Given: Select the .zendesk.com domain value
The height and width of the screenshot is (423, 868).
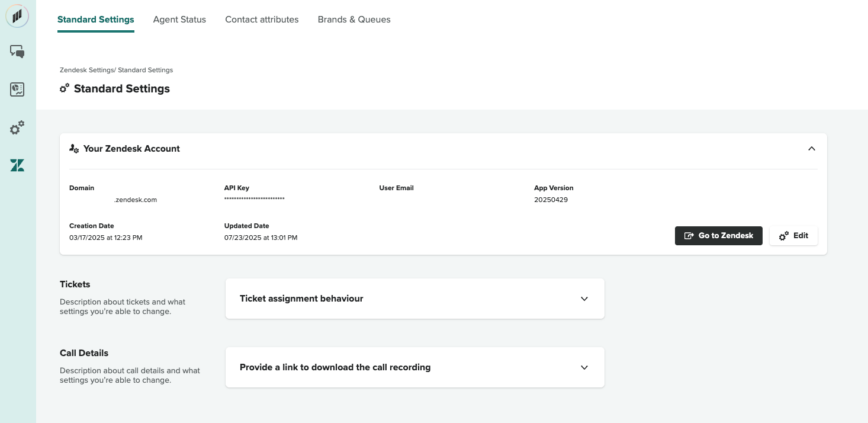Looking at the screenshot, I should point(136,200).
